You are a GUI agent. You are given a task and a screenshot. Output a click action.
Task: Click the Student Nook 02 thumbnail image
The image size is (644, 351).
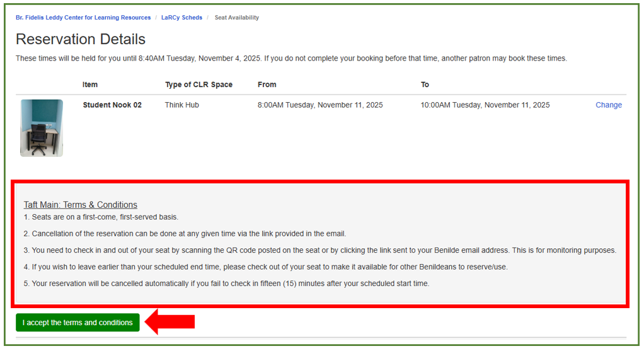coord(42,128)
